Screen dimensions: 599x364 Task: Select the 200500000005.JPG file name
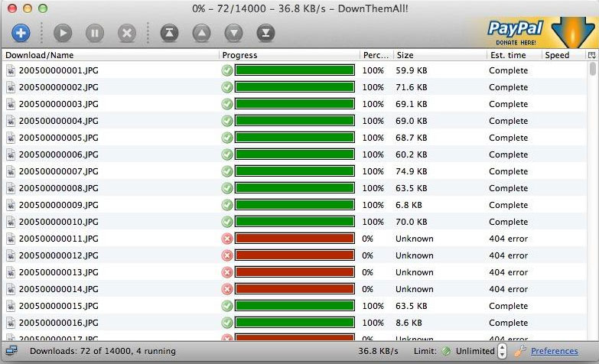(x=58, y=138)
